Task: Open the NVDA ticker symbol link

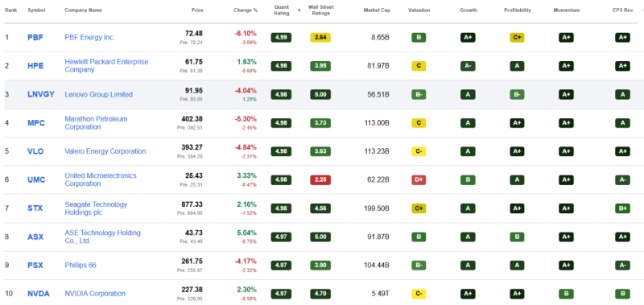Action: click(38, 294)
